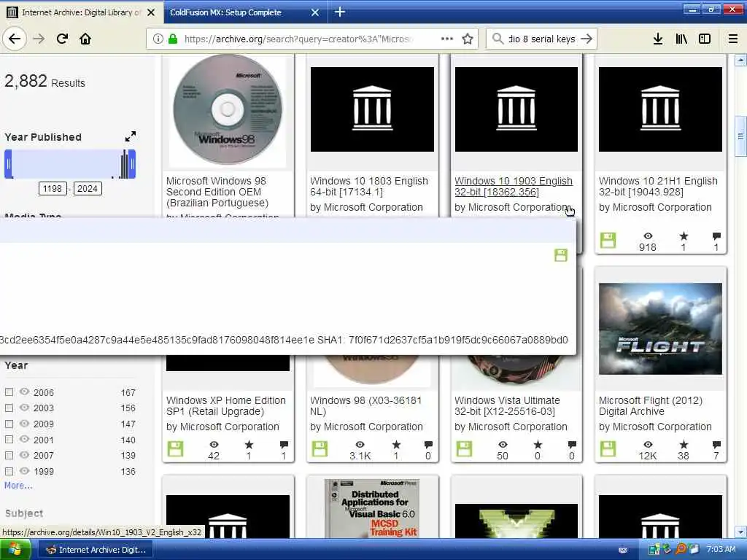Screen dimensions: 747x560
Task: Click scrollbar up arrow
Action: [x=740, y=60]
